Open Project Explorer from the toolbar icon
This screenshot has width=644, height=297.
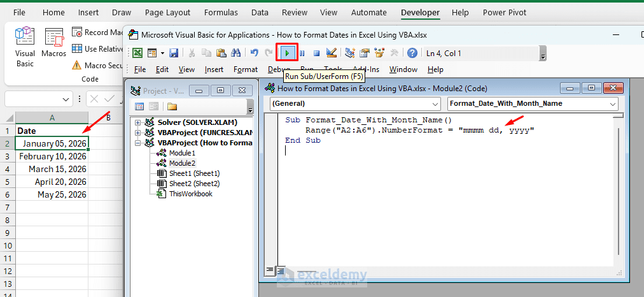[350, 53]
